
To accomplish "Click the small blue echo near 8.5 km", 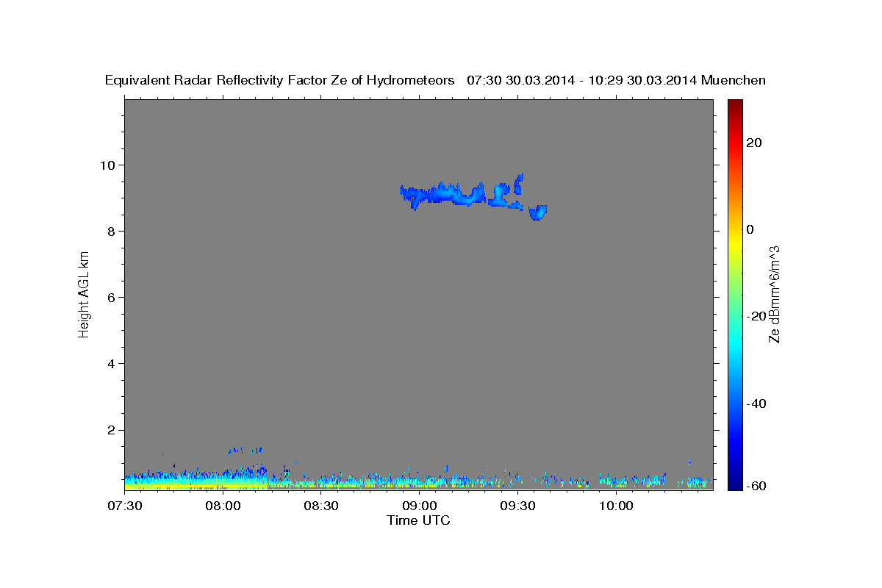I will (538, 212).
